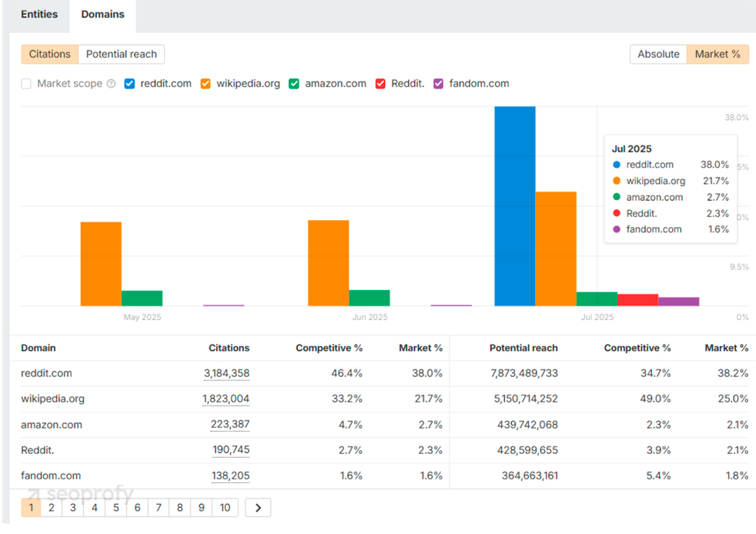Screen dimensions: 756x534
Task: Click the orange wikipedia.org bar for May 2025
Action: [x=101, y=264]
